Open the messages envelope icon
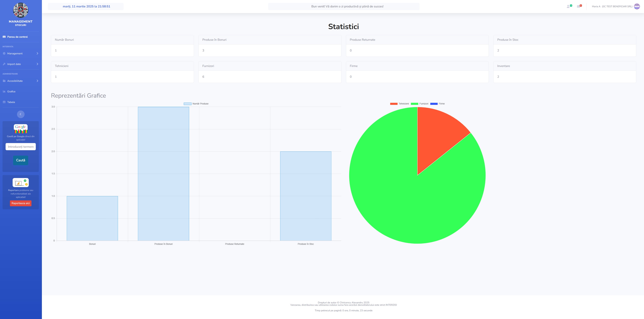This screenshot has height=319, width=644. 579,7
